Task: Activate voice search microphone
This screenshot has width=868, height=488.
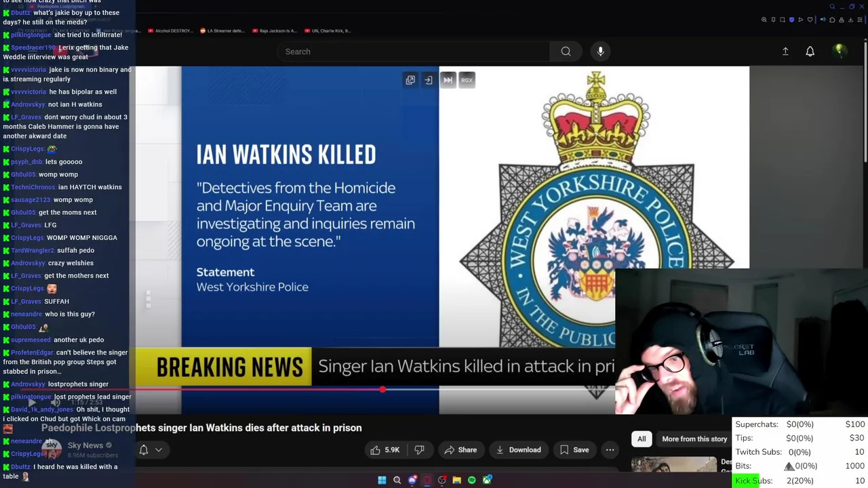Action: pyautogui.click(x=600, y=52)
